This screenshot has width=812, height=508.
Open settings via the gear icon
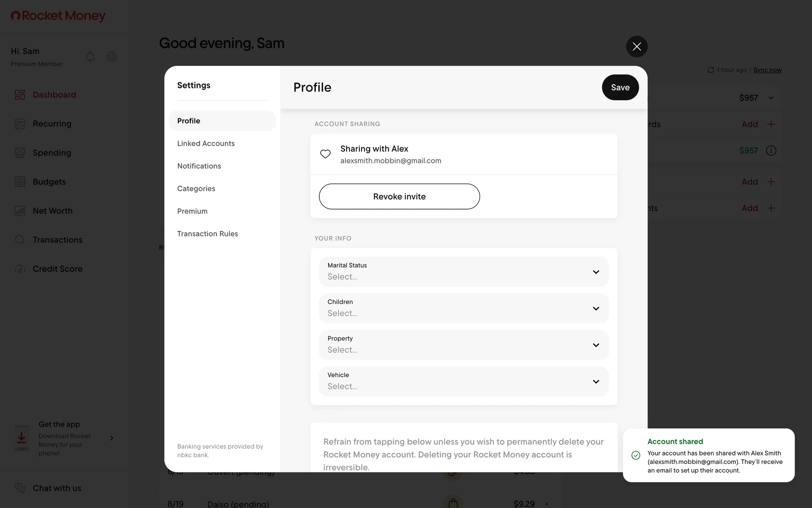tap(112, 56)
